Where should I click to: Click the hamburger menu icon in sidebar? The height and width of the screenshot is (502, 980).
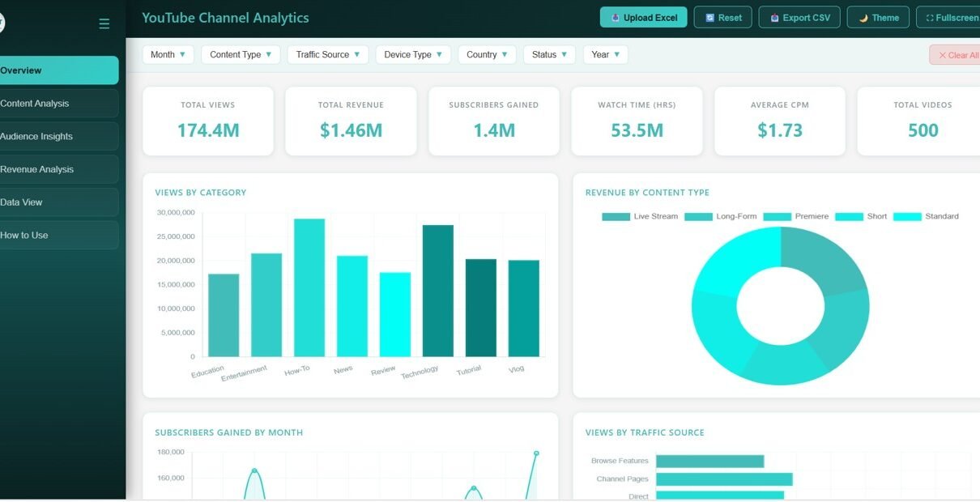pyautogui.click(x=104, y=23)
